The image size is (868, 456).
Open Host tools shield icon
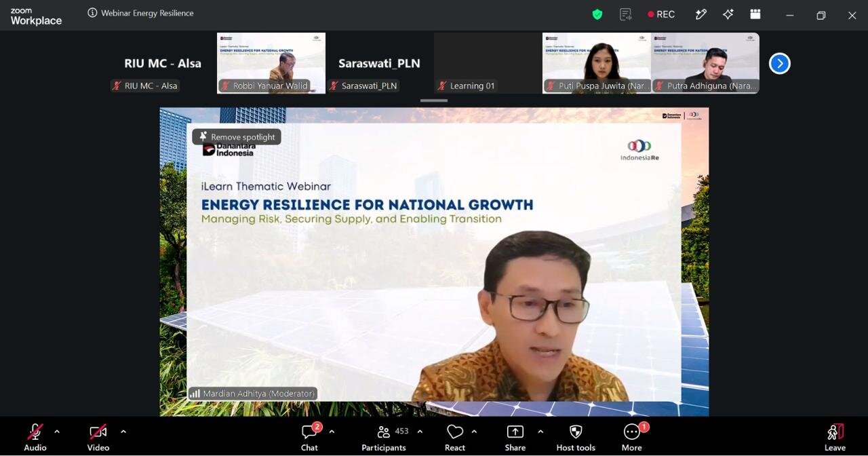pos(576,437)
